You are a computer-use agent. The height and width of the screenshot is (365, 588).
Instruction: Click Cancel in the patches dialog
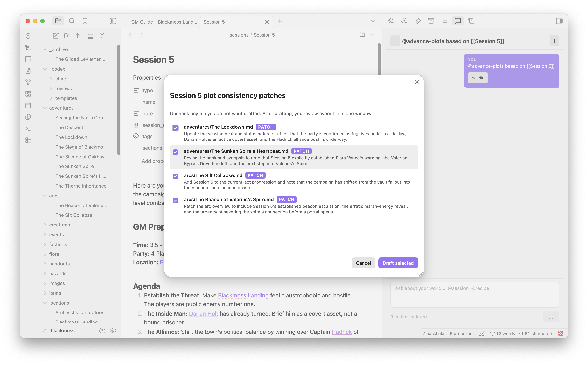point(363,263)
